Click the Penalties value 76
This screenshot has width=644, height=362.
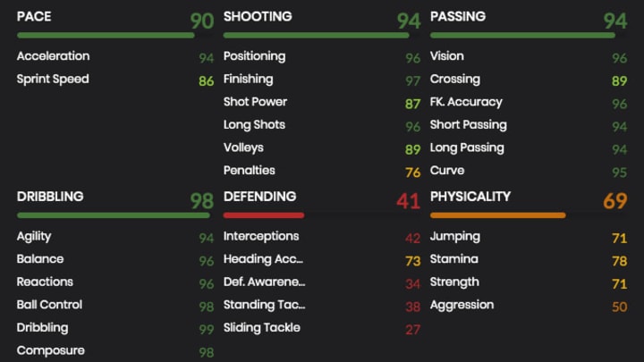[412, 173]
